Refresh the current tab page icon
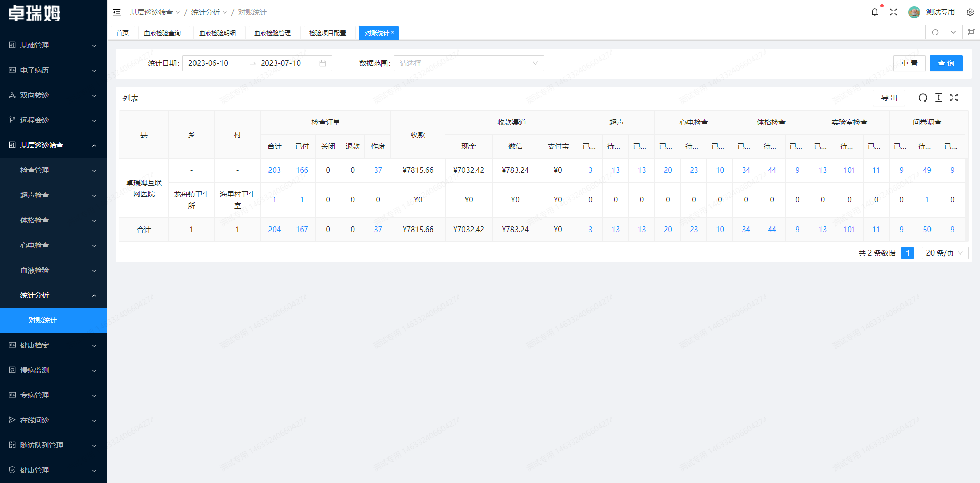 coord(935,32)
